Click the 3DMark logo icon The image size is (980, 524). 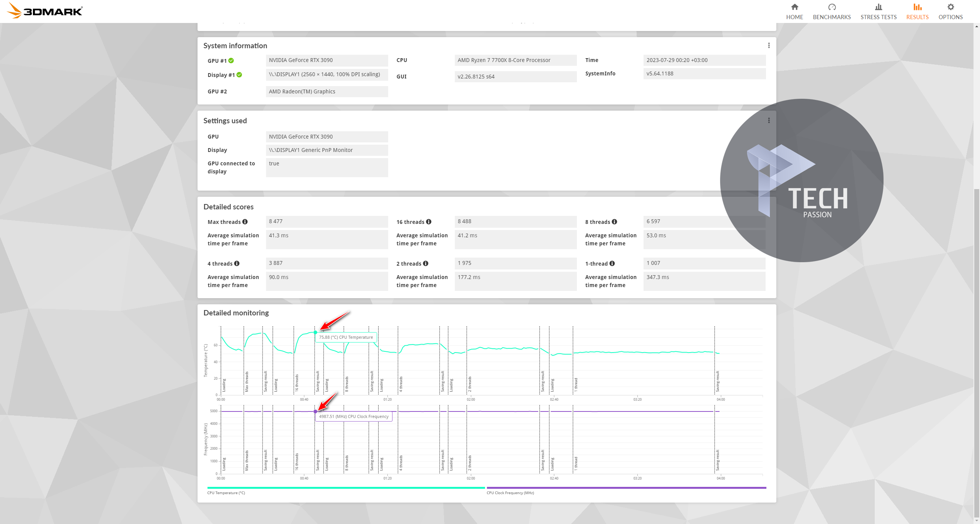coord(15,11)
